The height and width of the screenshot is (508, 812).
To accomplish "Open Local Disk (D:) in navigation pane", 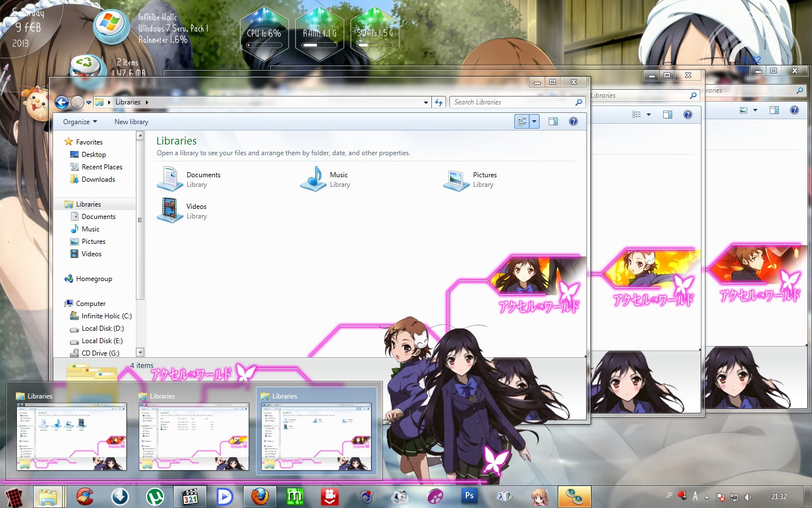I will pyautogui.click(x=102, y=329).
